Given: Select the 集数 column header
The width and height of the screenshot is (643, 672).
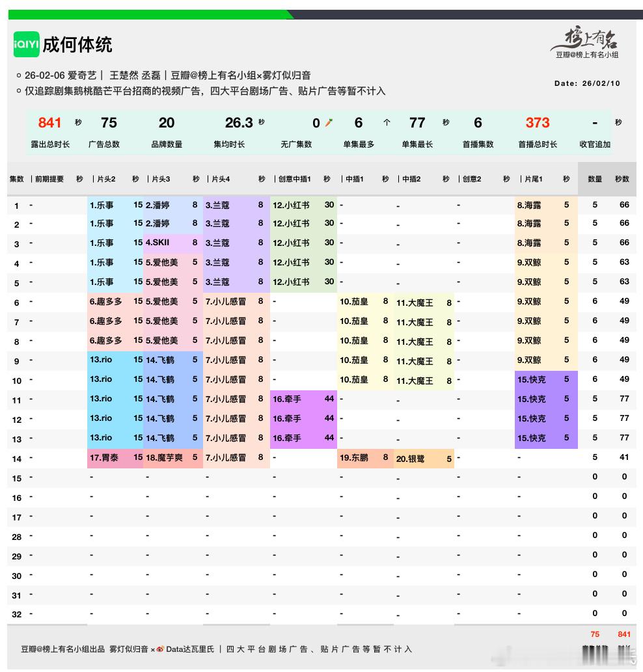Looking at the screenshot, I should coord(17,180).
